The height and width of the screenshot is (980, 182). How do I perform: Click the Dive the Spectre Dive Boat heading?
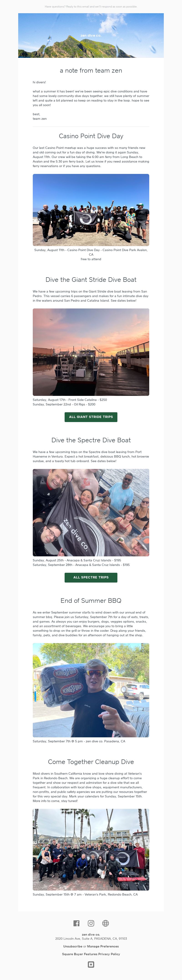[x=91, y=440]
